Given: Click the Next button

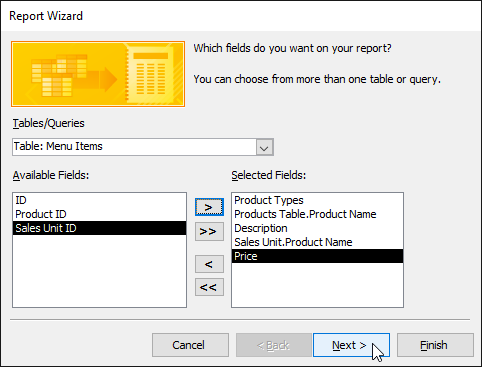Looking at the screenshot, I should click(351, 345).
